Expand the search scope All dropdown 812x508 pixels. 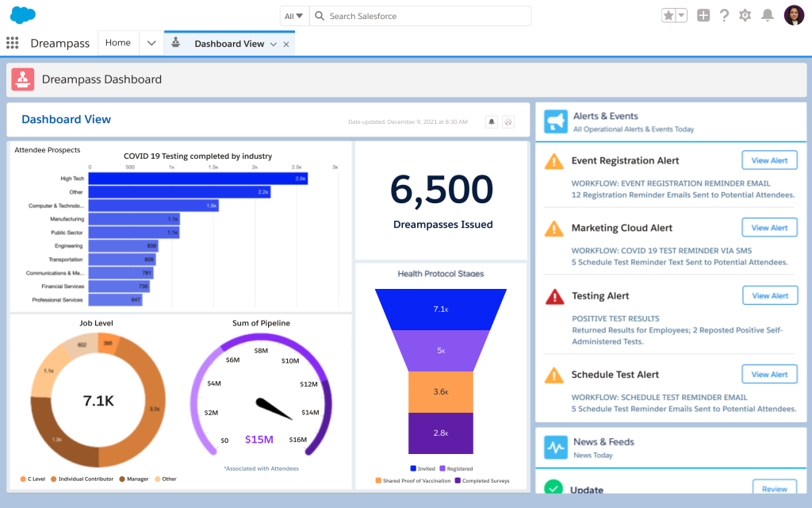(x=293, y=16)
